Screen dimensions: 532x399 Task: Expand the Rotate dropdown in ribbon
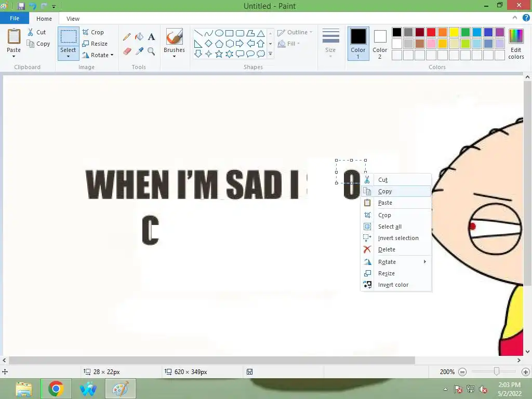[x=112, y=55]
